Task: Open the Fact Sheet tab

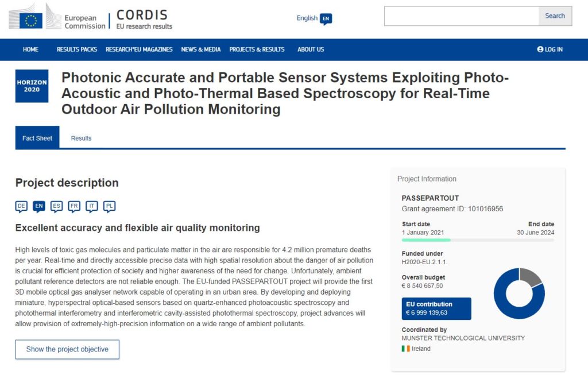Action: click(37, 138)
